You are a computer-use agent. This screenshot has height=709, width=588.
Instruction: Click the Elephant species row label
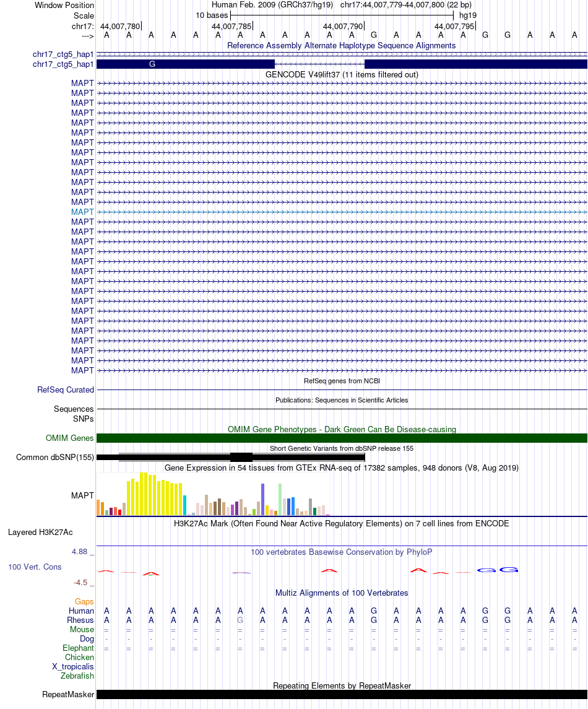[x=78, y=648]
